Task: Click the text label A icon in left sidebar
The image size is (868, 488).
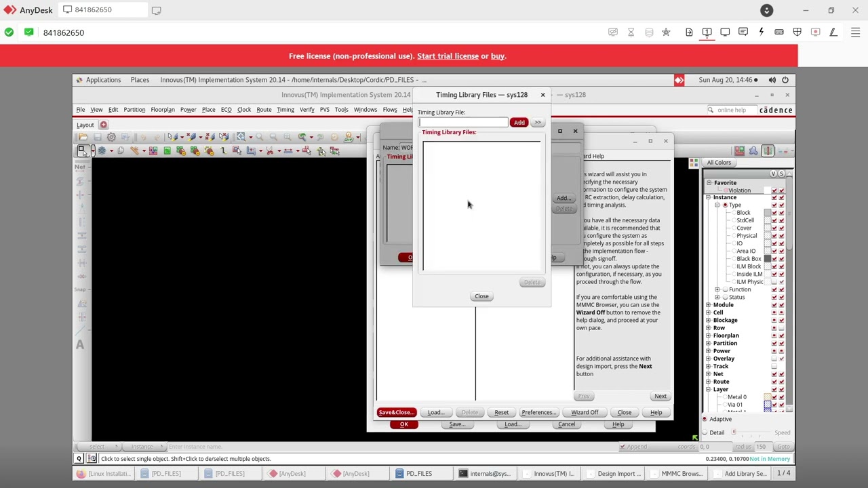Action: coord(80,344)
